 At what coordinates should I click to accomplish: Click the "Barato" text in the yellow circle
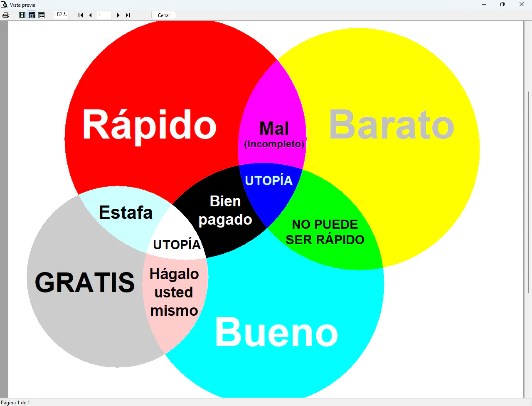[392, 124]
